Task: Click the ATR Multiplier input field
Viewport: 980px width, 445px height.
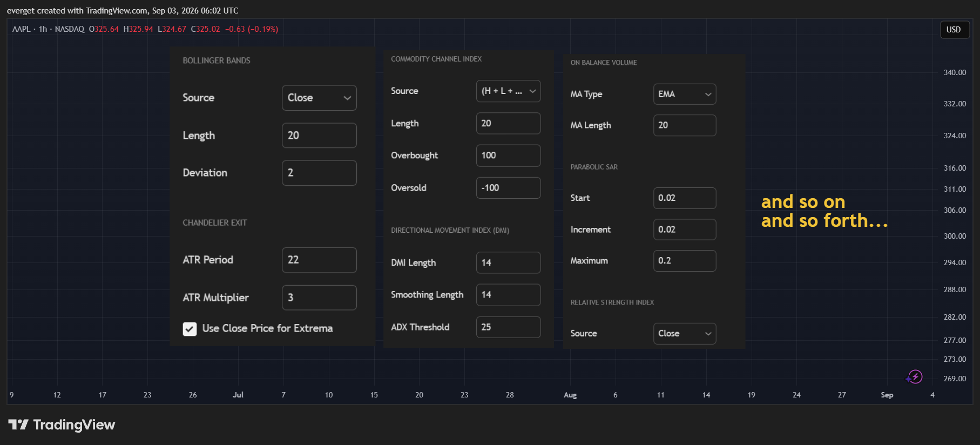Action: [319, 298]
